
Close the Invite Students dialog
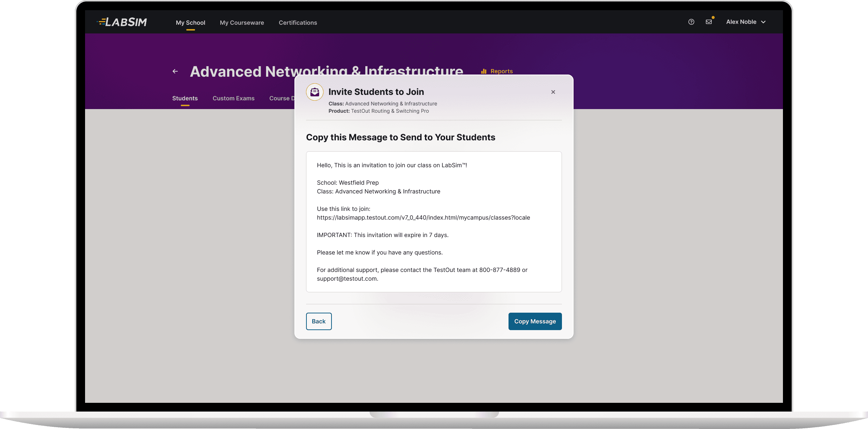pyautogui.click(x=553, y=92)
